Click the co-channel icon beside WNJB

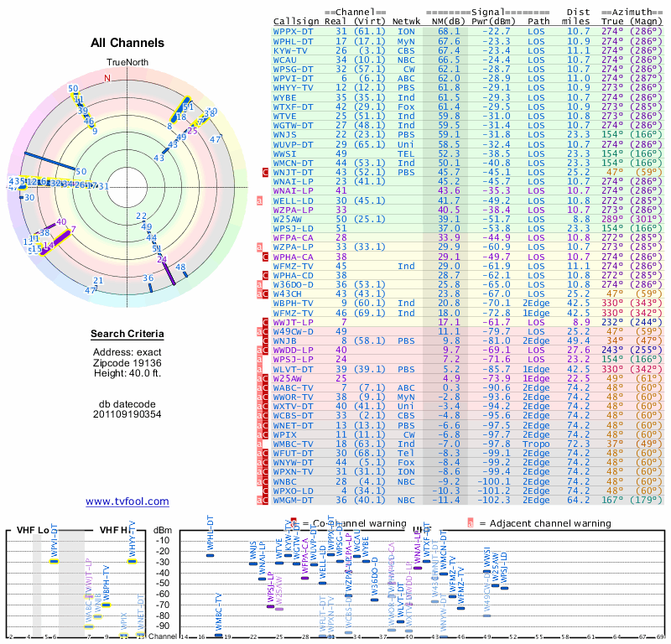[265, 341]
